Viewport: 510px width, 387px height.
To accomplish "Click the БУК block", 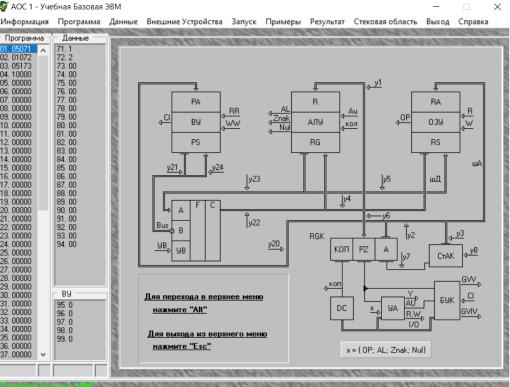I will tap(447, 300).
